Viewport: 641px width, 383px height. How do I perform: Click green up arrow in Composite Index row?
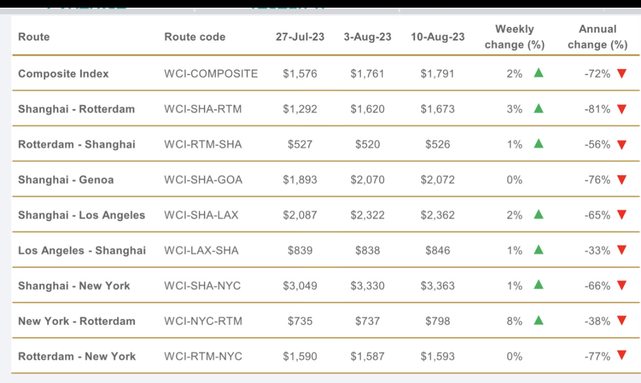[539, 73]
